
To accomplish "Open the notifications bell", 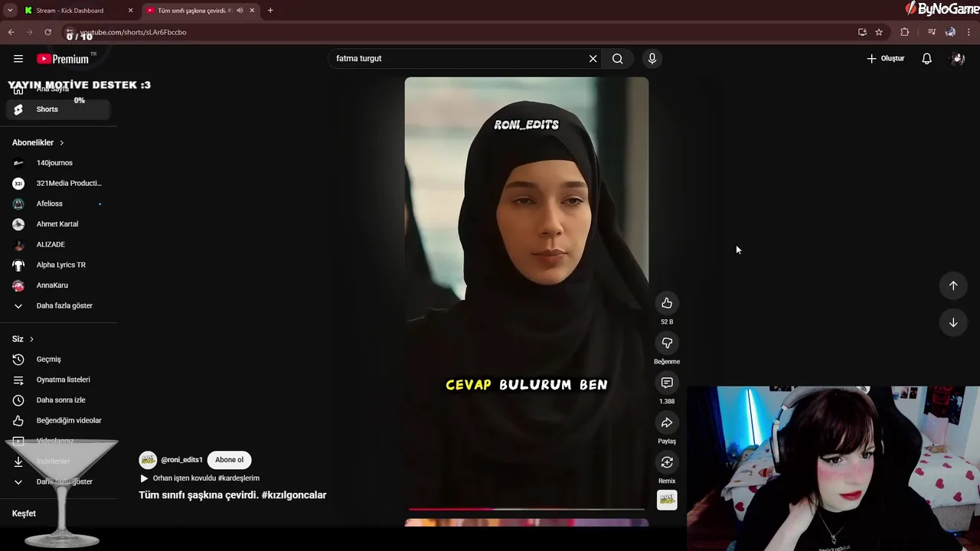I will coord(926,58).
